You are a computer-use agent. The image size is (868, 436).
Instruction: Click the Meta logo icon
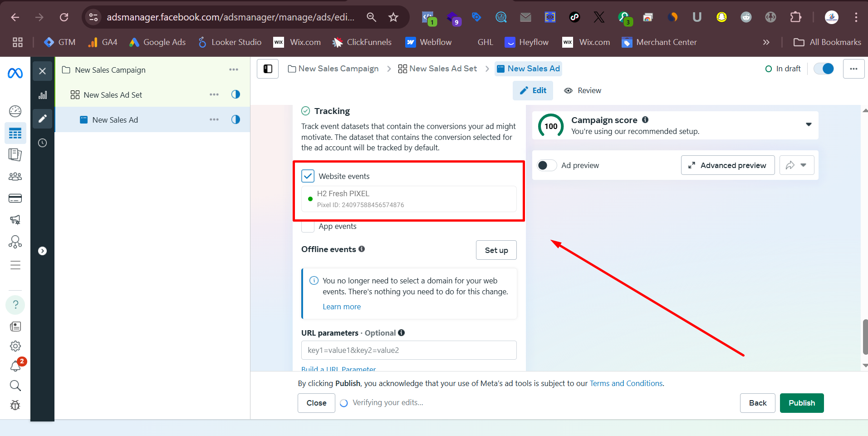(x=15, y=73)
